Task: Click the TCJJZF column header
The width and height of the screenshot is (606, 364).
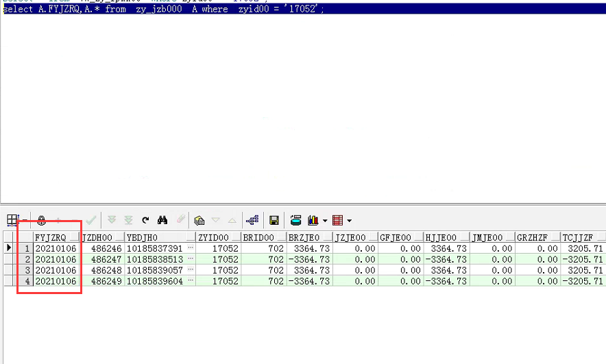Action: (x=583, y=237)
